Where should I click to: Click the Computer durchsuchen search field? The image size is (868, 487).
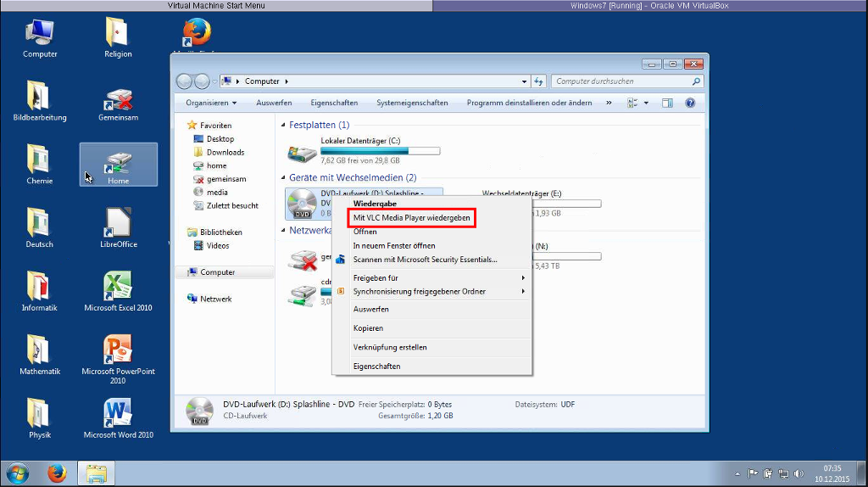coord(623,81)
